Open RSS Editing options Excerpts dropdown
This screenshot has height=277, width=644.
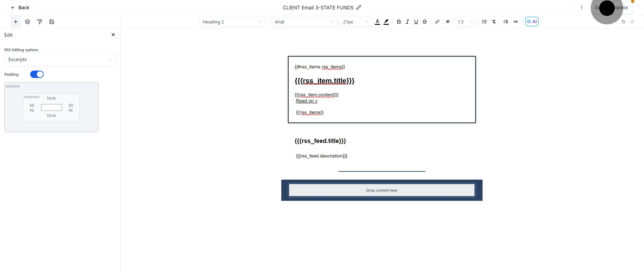click(x=60, y=60)
